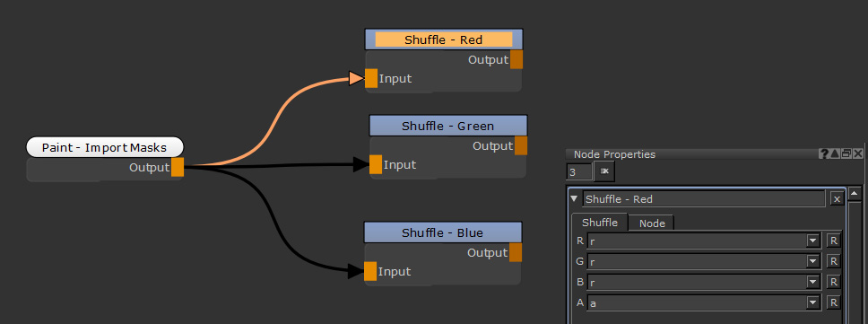The image size is (868, 324).
Task: Click the clear-all properties icon beside the number field
Action: click(x=604, y=171)
